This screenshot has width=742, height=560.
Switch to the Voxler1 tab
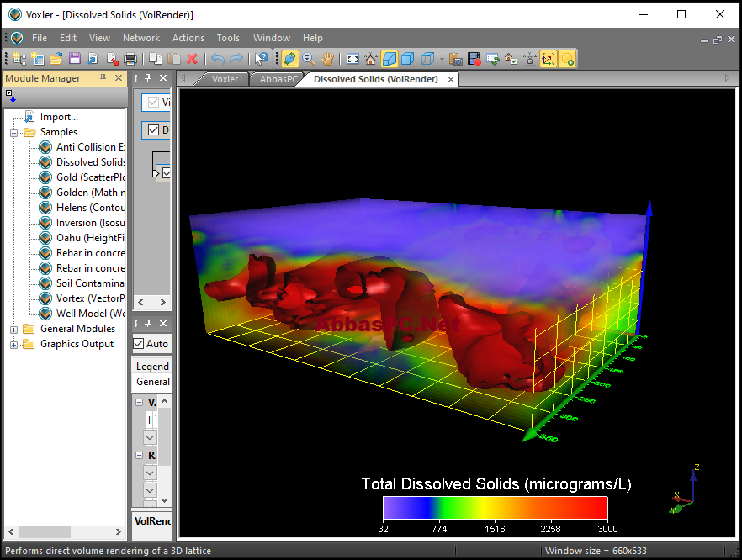[226, 79]
